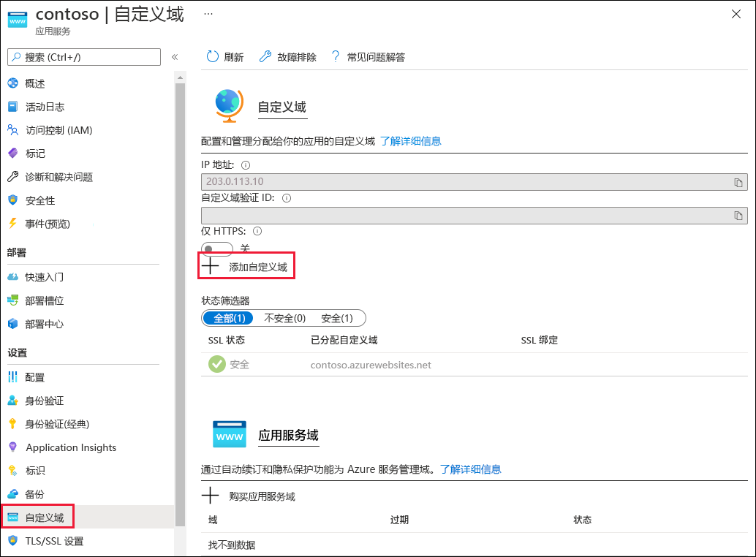Image resolution: width=756 pixels, height=557 pixels.
Task: Show info for IP 地址
Action: pyautogui.click(x=246, y=165)
